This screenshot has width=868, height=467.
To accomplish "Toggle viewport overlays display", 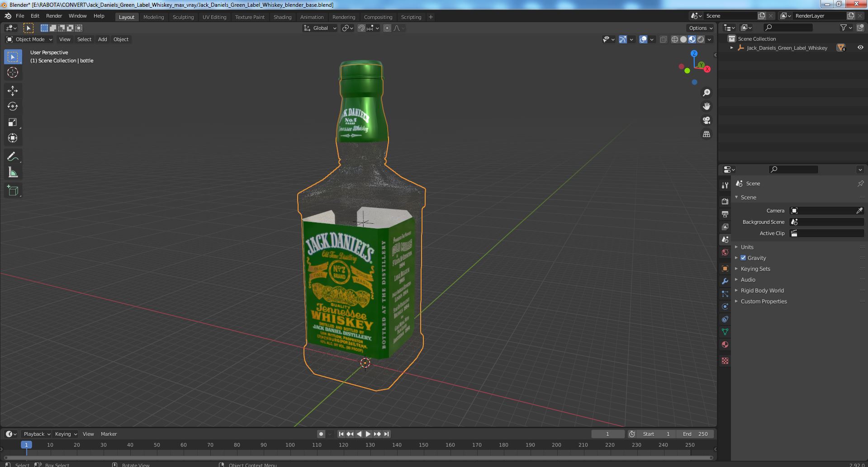I will [643, 39].
